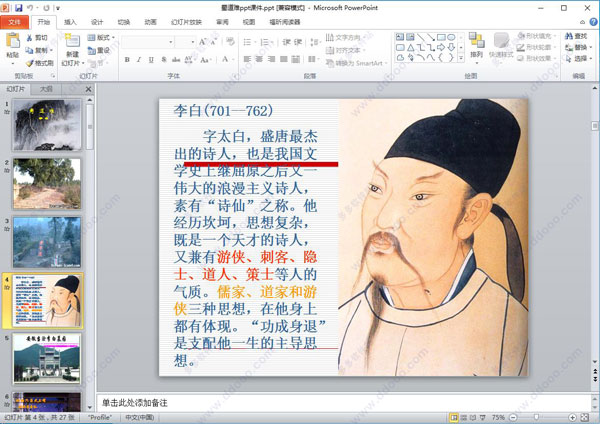Cut selection with the scissors 剪切 button

tap(37, 38)
